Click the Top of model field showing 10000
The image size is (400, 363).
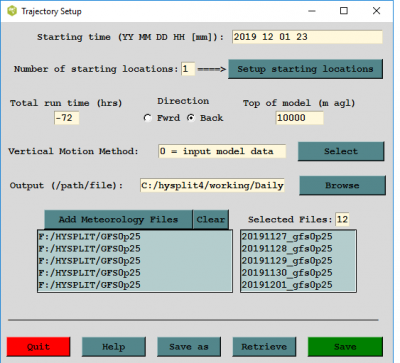300,118
